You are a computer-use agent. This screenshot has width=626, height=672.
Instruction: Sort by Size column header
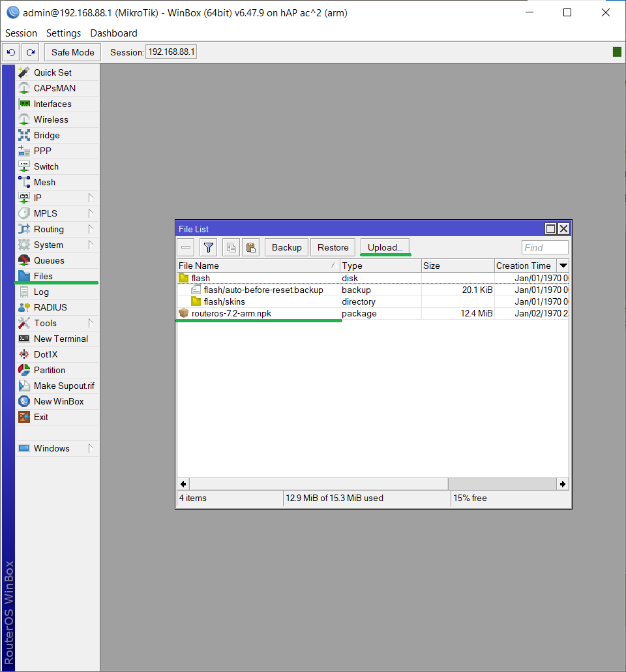pos(458,266)
